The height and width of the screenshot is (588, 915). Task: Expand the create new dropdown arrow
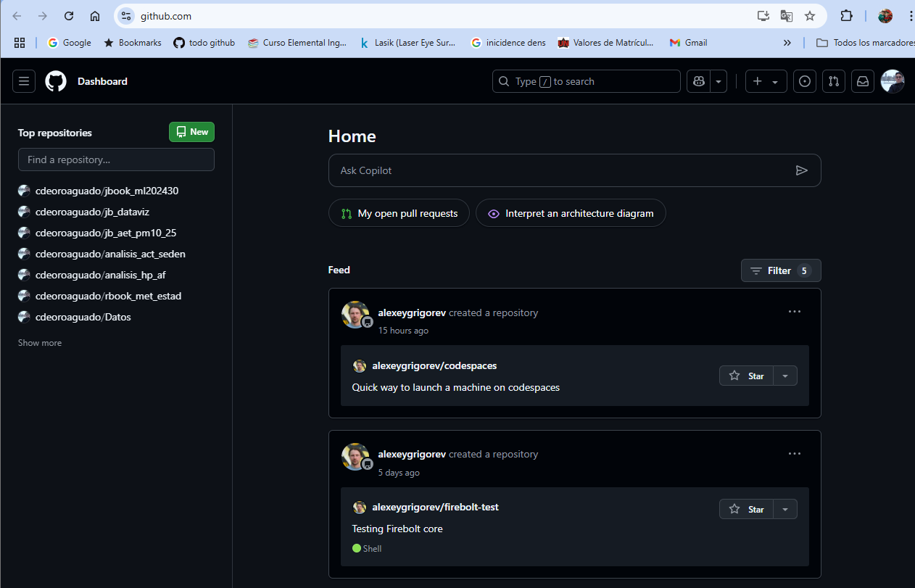pyautogui.click(x=774, y=81)
